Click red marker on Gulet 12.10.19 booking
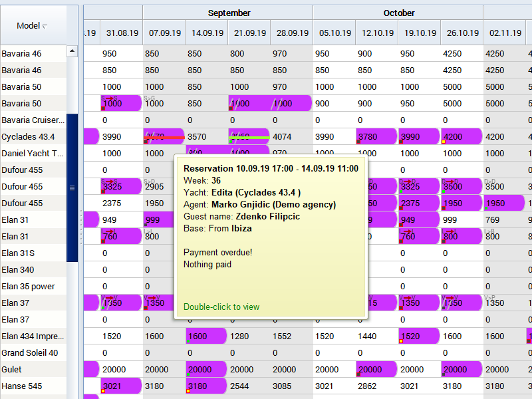The height and width of the screenshot is (399, 532). point(359,374)
